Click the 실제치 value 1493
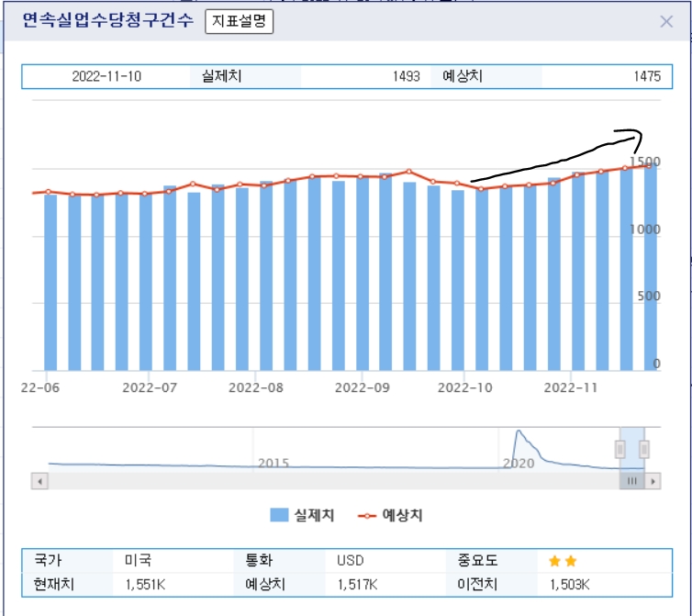 (406, 76)
